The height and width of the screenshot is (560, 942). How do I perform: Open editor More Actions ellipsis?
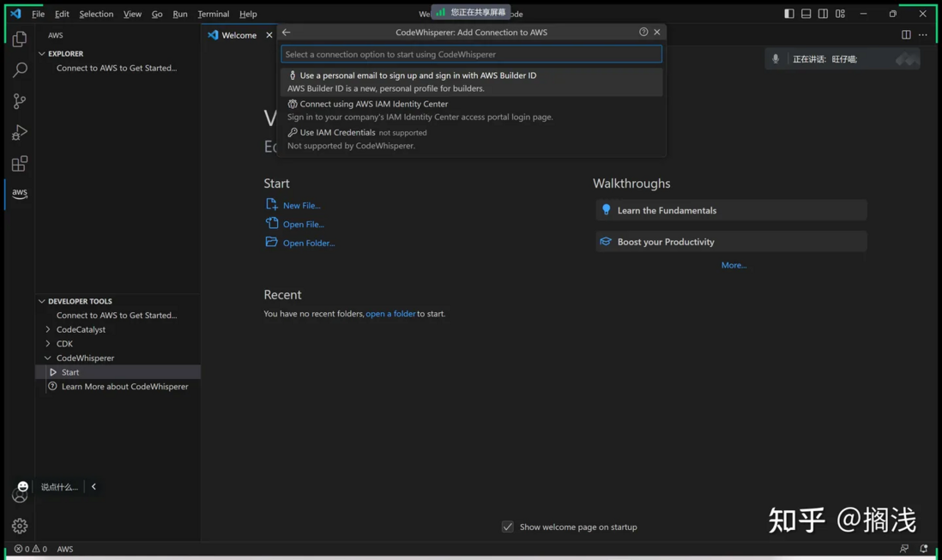923,35
